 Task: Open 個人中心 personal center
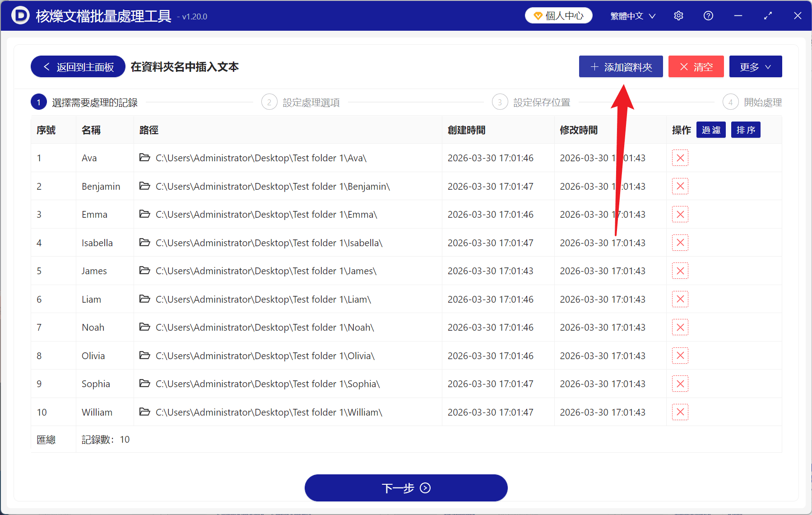(x=558, y=15)
